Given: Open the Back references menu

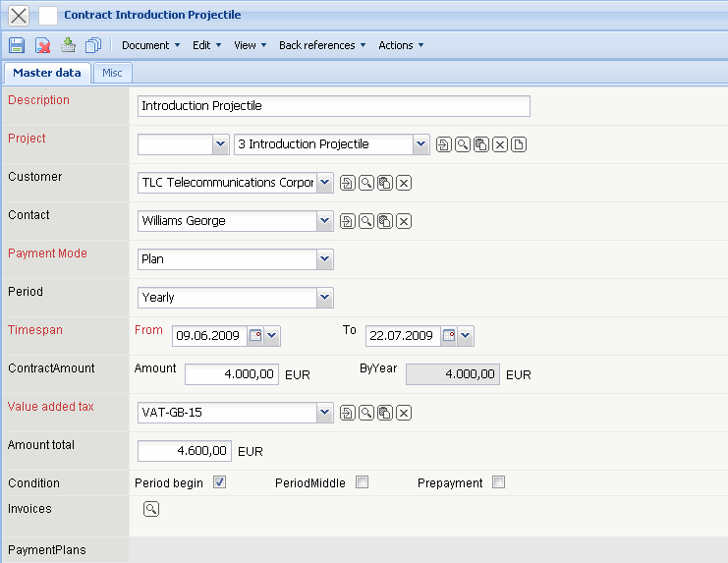Looking at the screenshot, I should 321,45.
